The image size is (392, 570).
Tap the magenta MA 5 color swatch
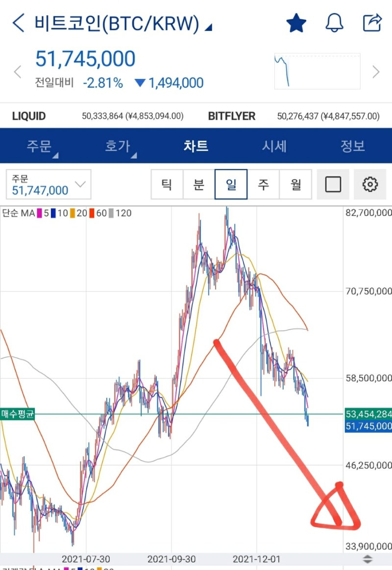tap(40, 213)
